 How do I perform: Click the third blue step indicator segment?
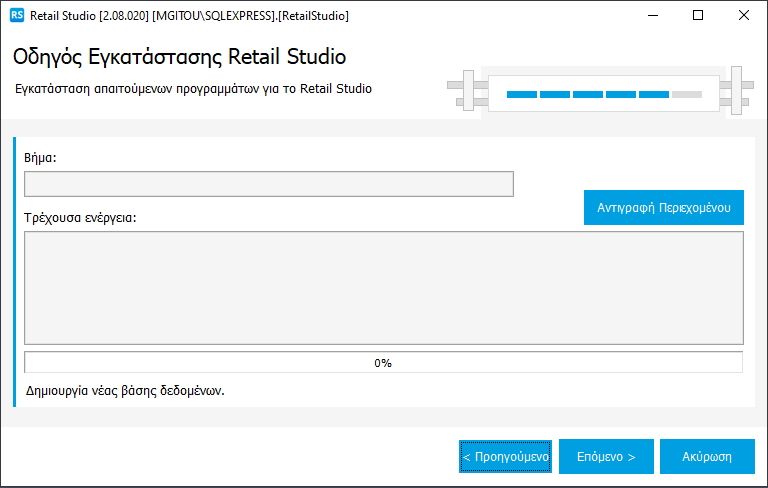(x=588, y=94)
